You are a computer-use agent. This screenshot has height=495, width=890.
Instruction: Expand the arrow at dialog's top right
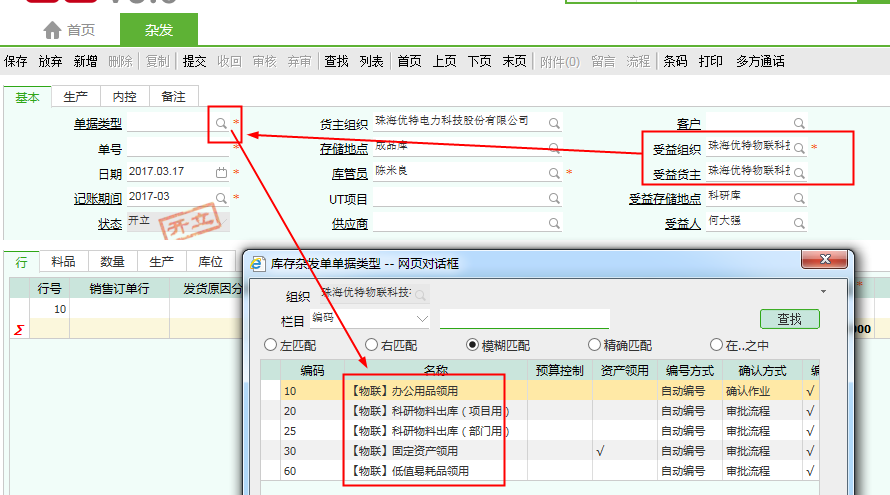(x=822, y=291)
